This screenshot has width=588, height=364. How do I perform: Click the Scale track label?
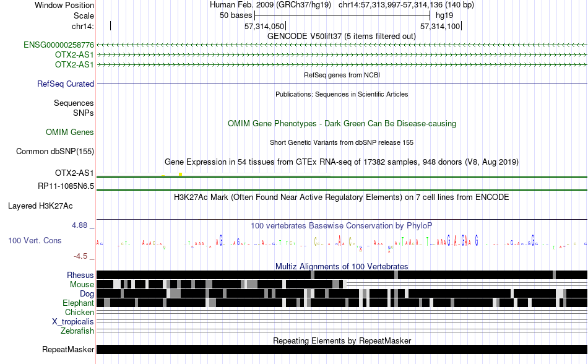coord(84,15)
